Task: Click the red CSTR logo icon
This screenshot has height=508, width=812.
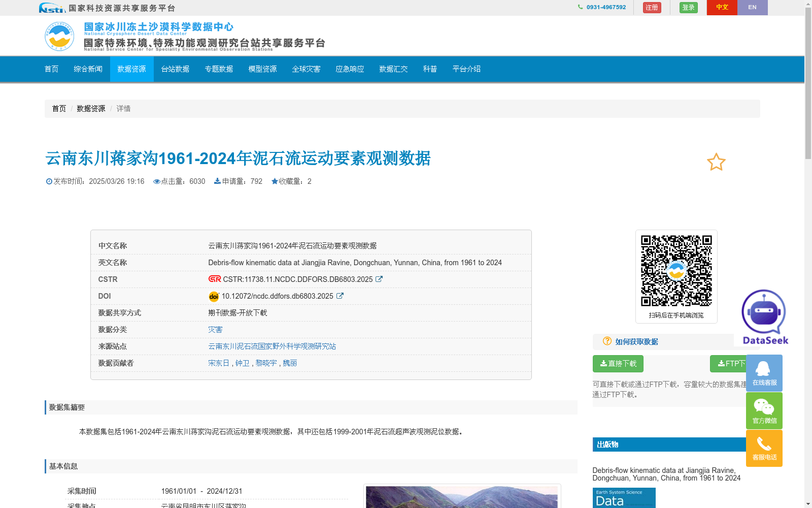Action: coord(215,279)
